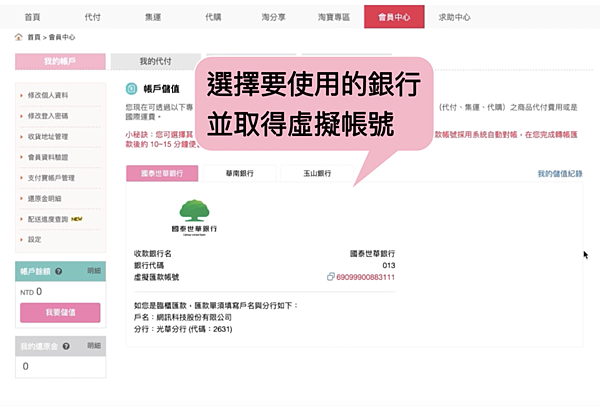This screenshot has width=600, height=407.
Task: Click the NTD 0 balance value
Action: coord(31,292)
